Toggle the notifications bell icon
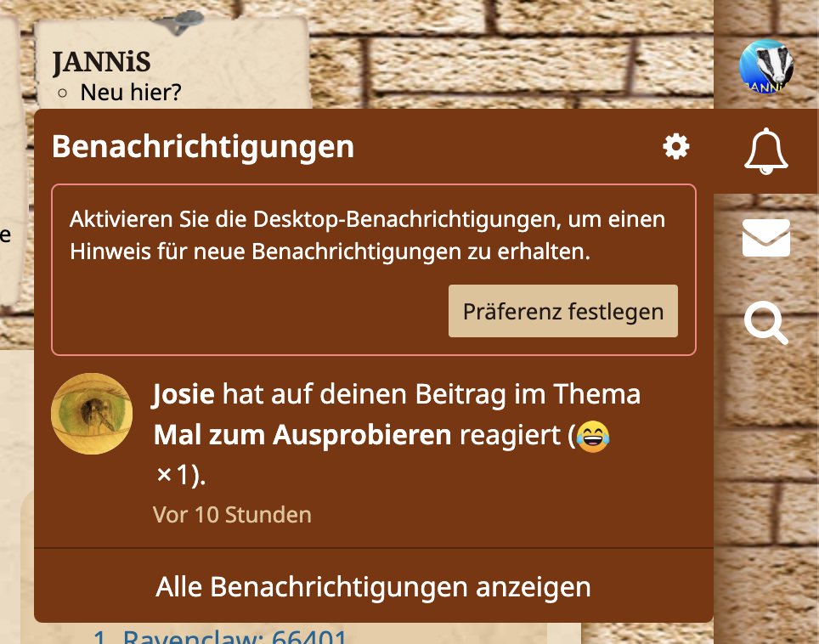 [x=765, y=151]
